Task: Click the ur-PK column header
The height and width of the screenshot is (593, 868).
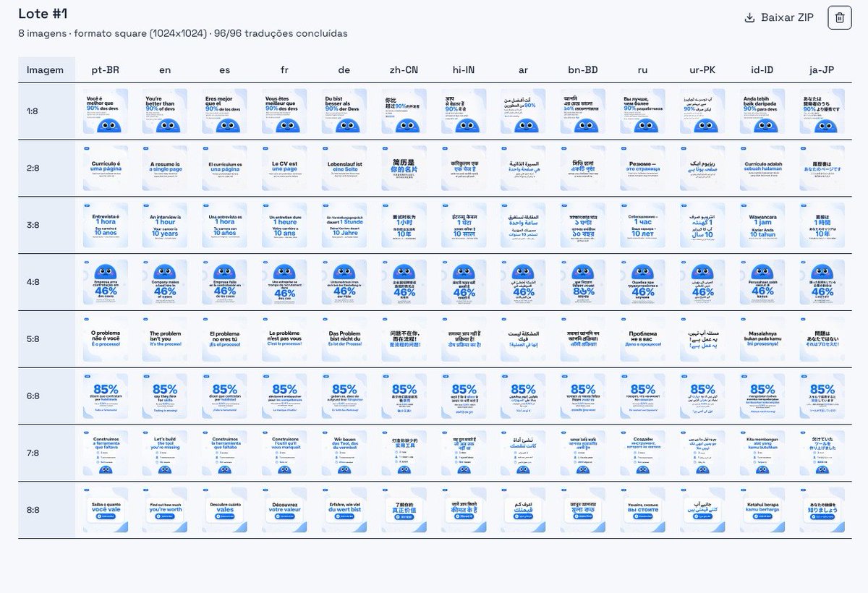Action: click(703, 70)
